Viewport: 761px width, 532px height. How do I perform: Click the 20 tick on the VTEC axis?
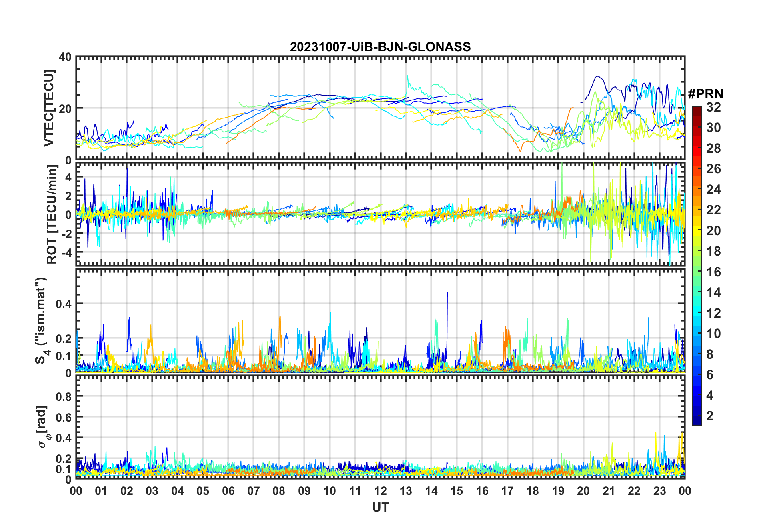click(65, 108)
